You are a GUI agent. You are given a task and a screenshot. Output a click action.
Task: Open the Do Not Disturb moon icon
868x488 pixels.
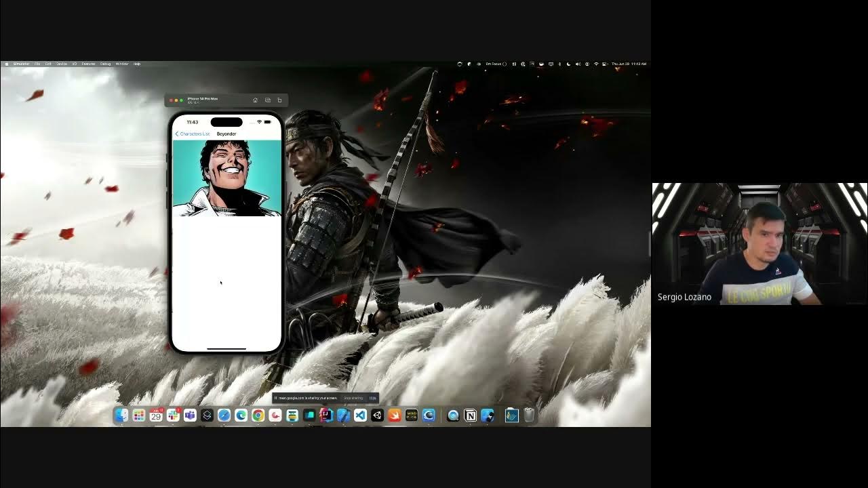[568, 64]
